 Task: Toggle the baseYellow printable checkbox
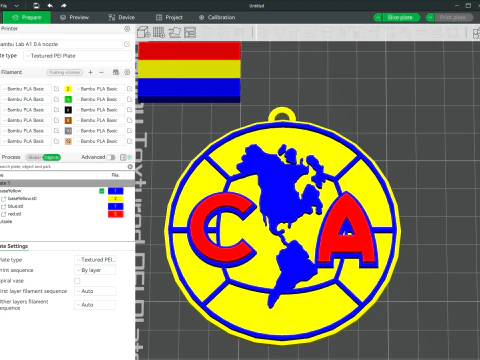click(102, 191)
